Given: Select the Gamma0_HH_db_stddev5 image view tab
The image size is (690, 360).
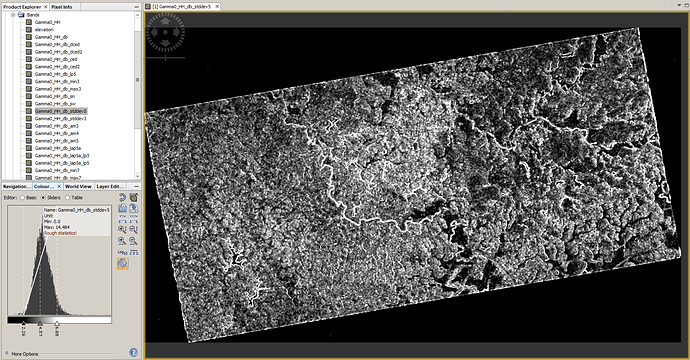Looking at the screenshot, I should tap(181, 7).
